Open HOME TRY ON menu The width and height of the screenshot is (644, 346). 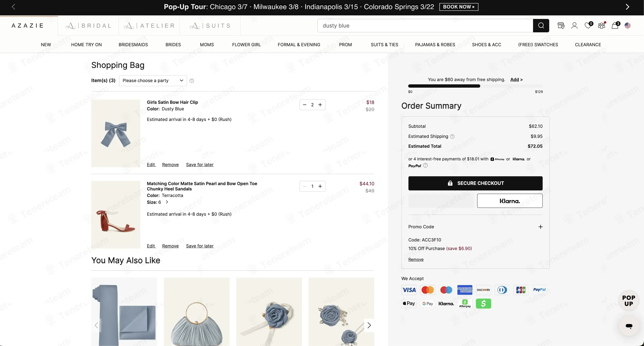86,45
